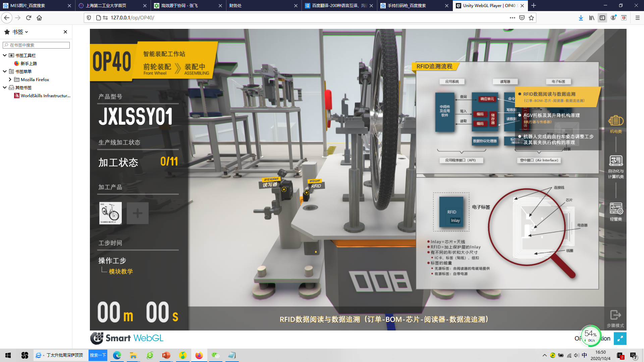Switch to 步骤模式 step mode

click(x=615, y=318)
